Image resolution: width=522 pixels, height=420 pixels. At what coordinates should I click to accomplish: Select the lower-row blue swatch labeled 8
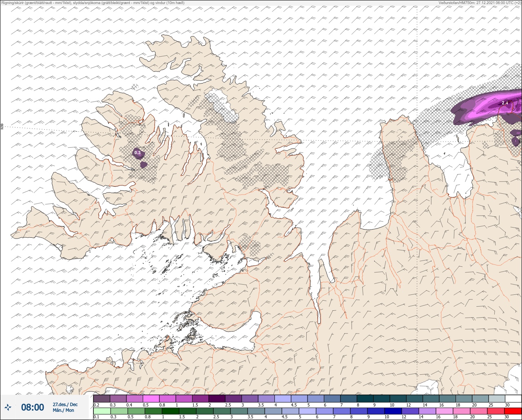click(359, 411)
